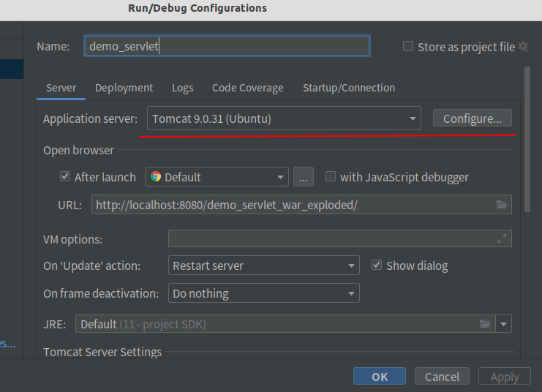Open the JRE dropdown arrow
The image size is (542, 392).
point(504,324)
